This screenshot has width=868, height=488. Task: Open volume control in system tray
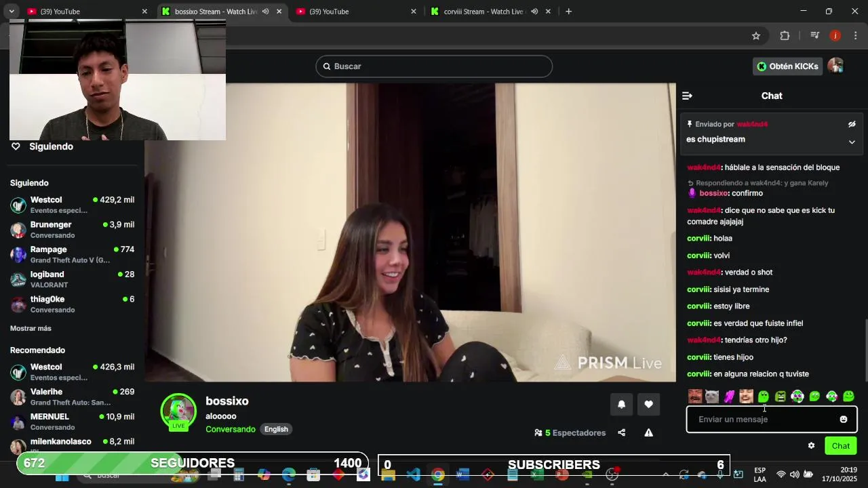click(794, 474)
